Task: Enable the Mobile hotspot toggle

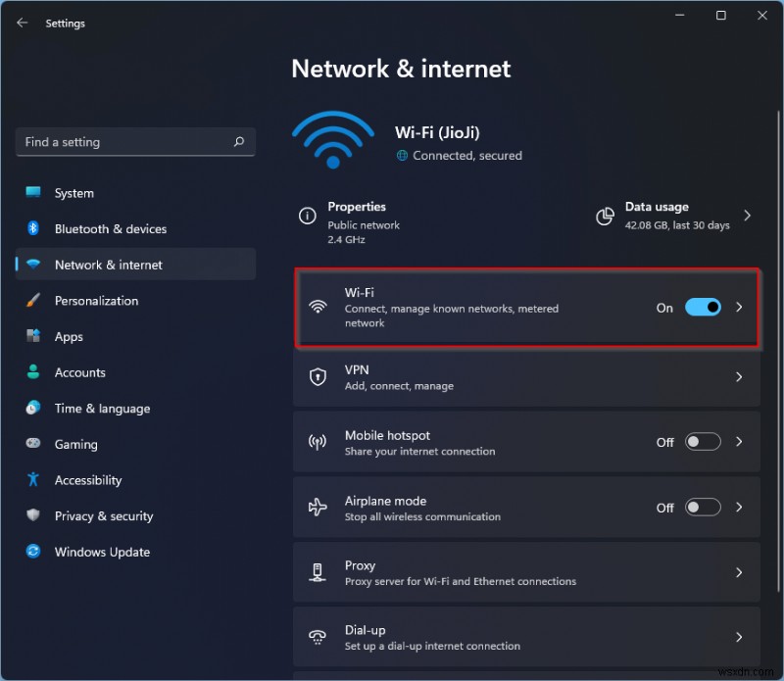Action: tap(703, 442)
